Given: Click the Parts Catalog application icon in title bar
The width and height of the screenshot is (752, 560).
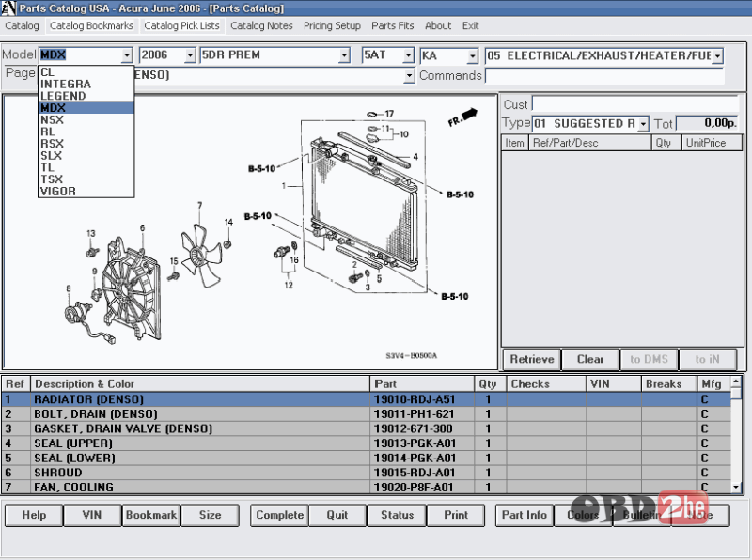Looking at the screenshot, I should 8,8.
